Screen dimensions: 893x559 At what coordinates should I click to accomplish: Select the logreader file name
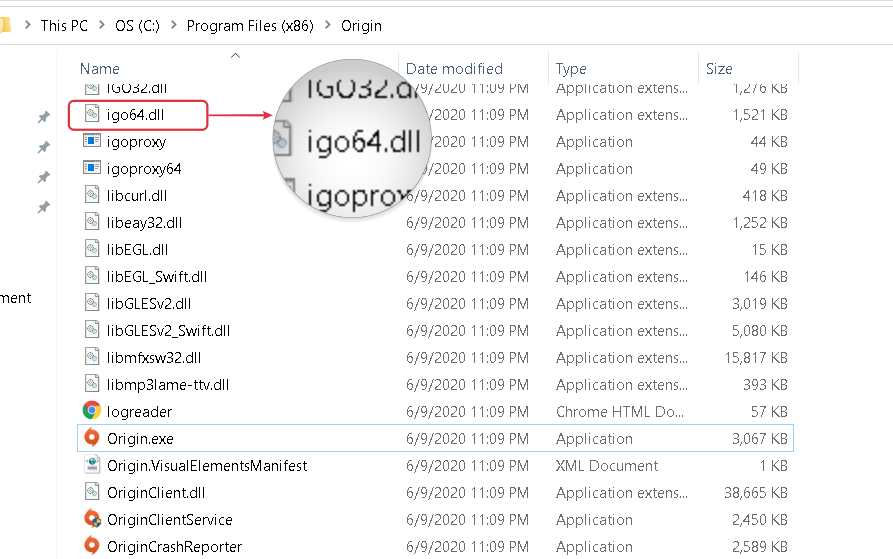point(139,412)
